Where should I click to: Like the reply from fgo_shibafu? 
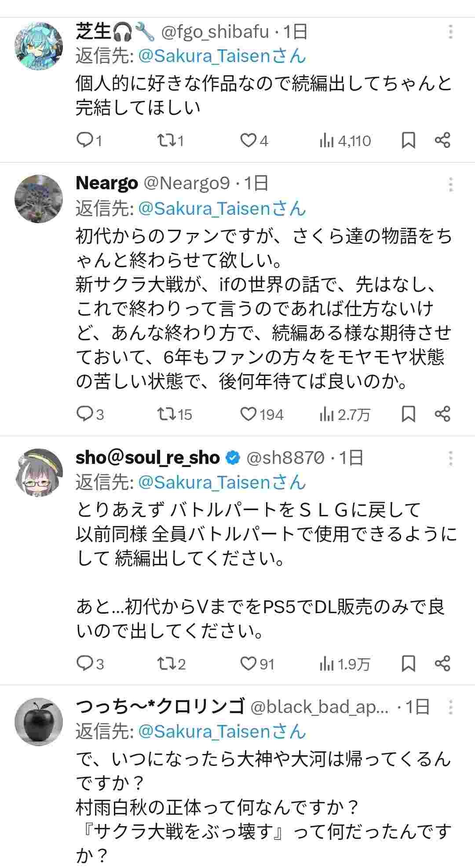248,141
